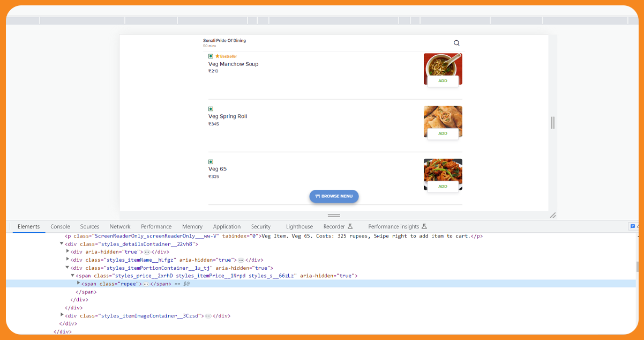Click the right-side viewport width drag handle
The image size is (644, 340).
point(552,123)
